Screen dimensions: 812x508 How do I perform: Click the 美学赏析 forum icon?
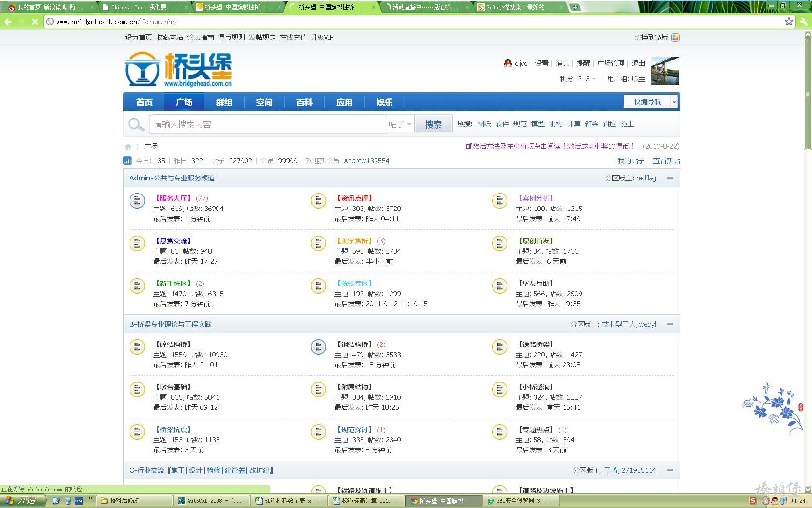(319, 243)
